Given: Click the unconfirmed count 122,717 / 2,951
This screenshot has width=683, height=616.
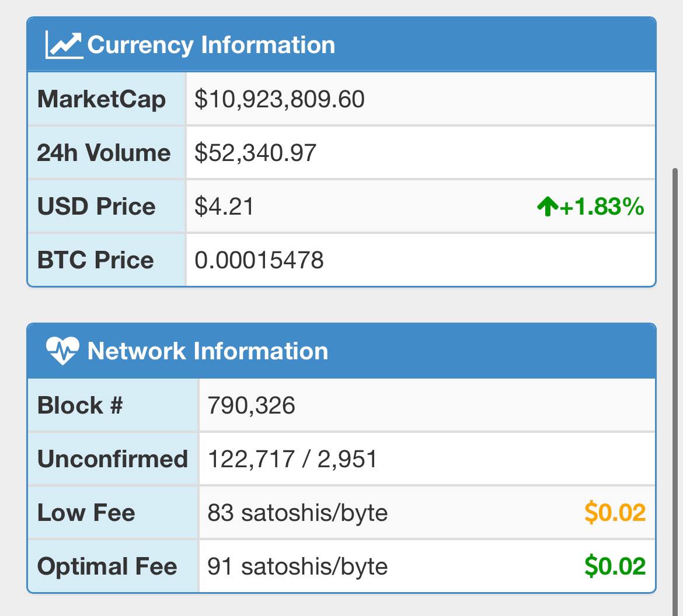Looking at the screenshot, I should 292,459.
